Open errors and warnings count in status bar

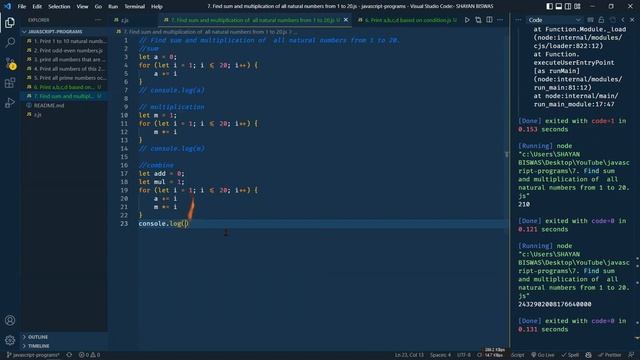[x=89, y=355]
